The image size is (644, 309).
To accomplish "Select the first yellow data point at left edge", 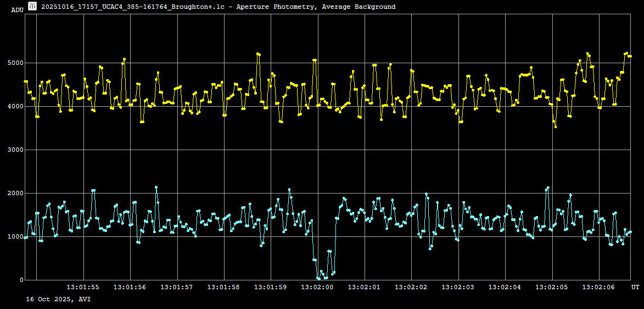I will (x=25, y=81).
